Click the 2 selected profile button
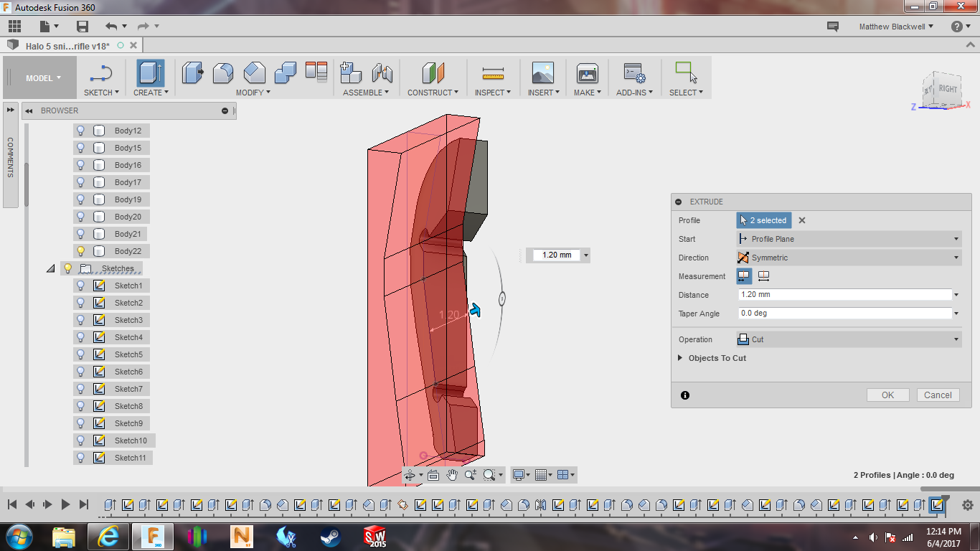Image resolution: width=980 pixels, height=551 pixels. [x=764, y=220]
